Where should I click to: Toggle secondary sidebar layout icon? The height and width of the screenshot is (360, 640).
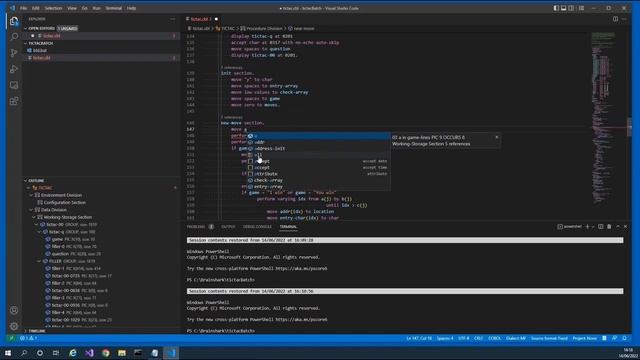tap(571, 8)
